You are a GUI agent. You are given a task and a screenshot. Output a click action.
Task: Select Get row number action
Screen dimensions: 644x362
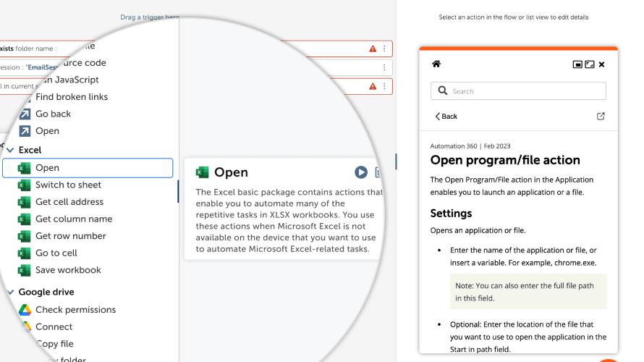(x=71, y=236)
